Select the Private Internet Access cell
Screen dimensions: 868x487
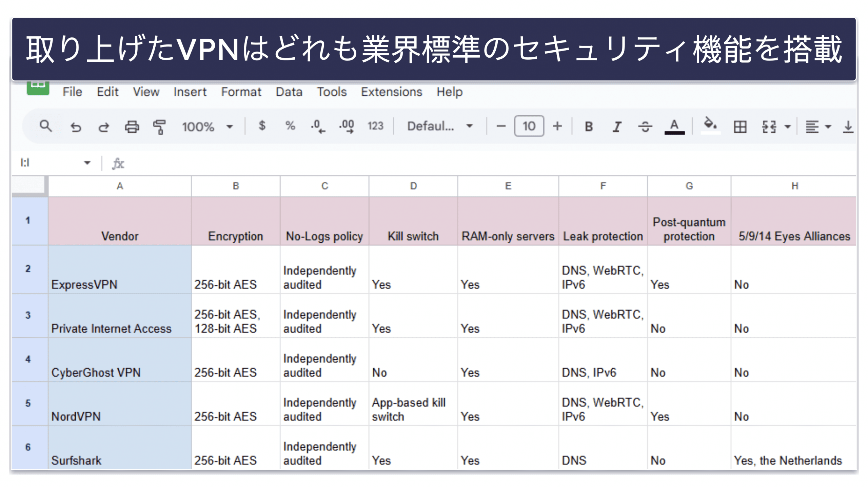(120, 316)
